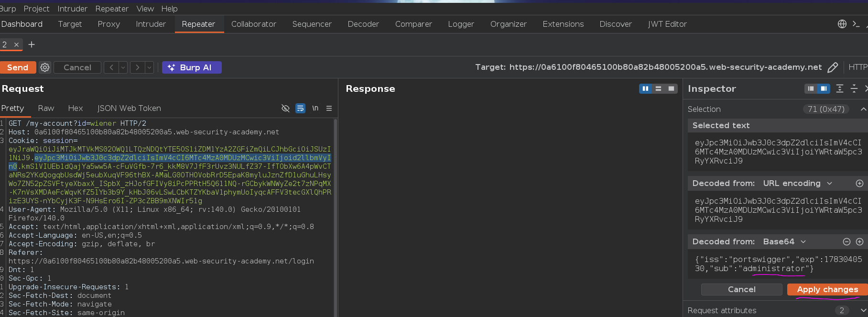Open the View menu
Viewport: 868px width, 317px height.
pos(145,9)
